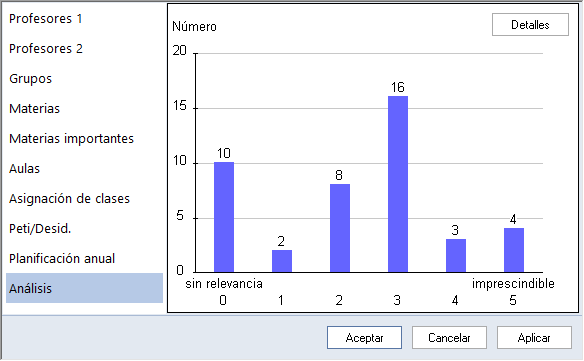Select Profesores 2 in sidebar

tap(46, 49)
